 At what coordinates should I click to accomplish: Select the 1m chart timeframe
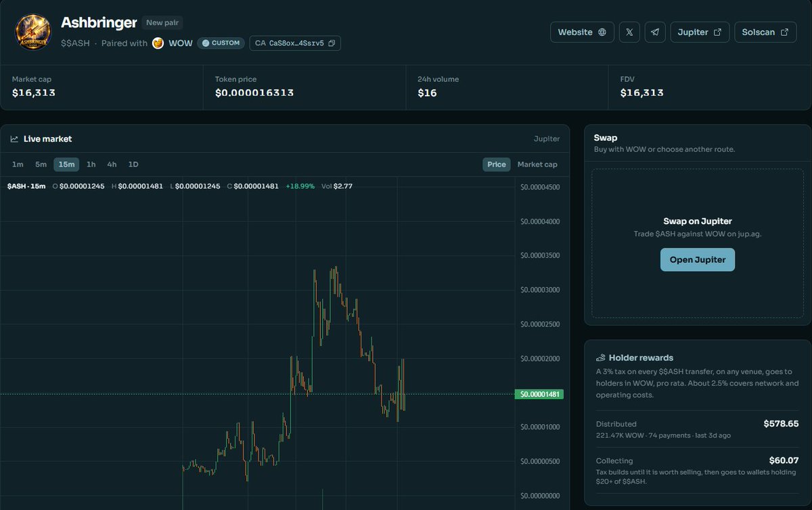click(18, 165)
